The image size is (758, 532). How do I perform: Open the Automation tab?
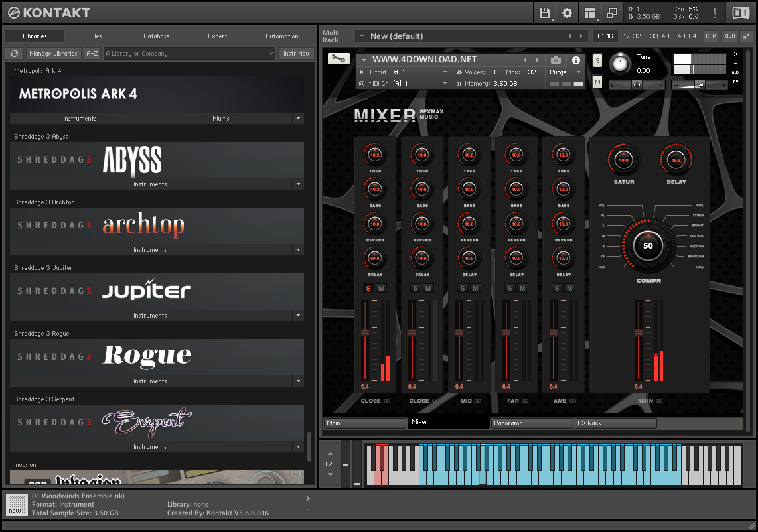pyautogui.click(x=282, y=36)
